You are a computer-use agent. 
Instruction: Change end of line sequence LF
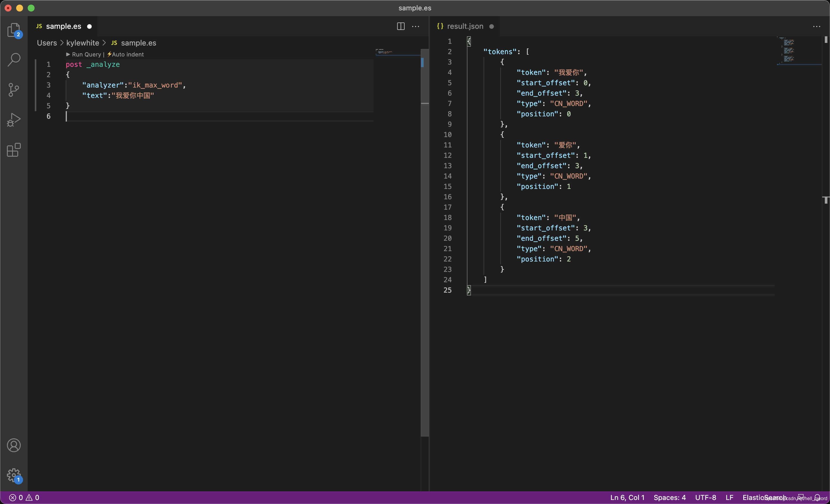(x=729, y=498)
